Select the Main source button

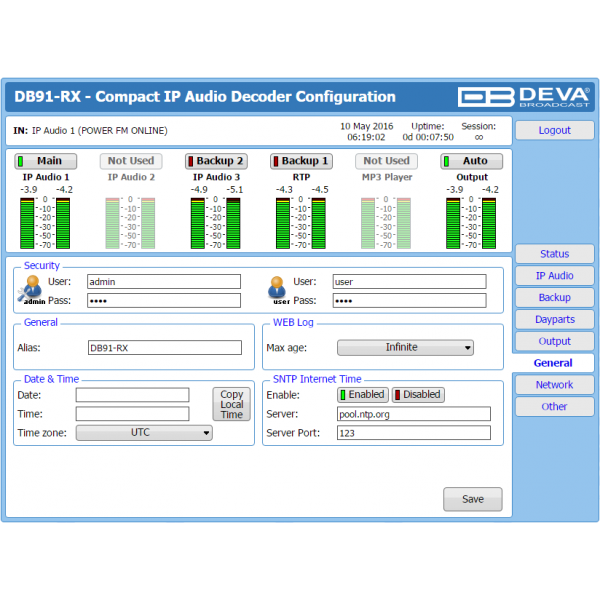tap(46, 161)
